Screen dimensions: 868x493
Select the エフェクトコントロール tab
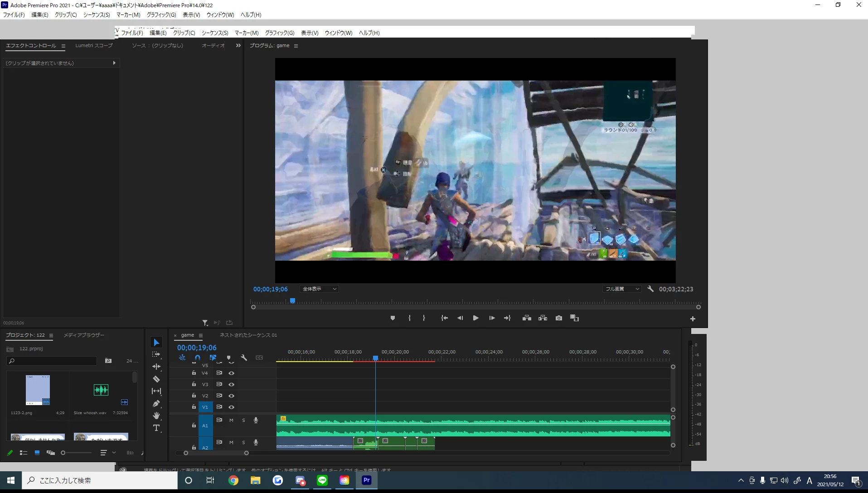(31, 46)
